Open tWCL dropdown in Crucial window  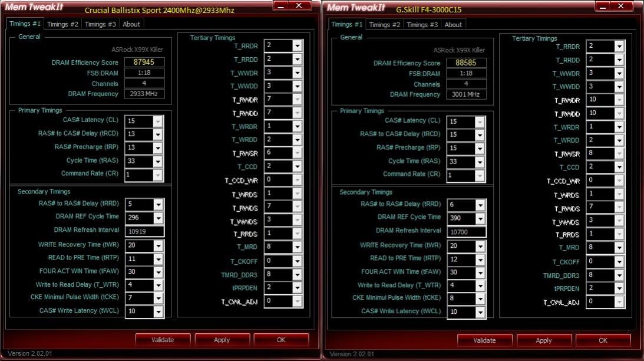158,311
